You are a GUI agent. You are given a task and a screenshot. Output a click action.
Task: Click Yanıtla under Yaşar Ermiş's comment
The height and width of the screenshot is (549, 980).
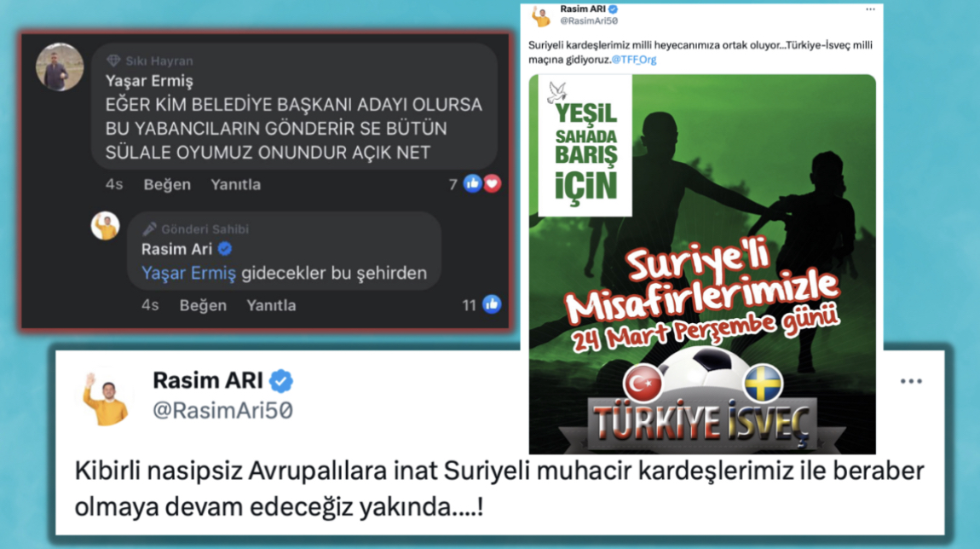pyautogui.click(x=235, y=184)
